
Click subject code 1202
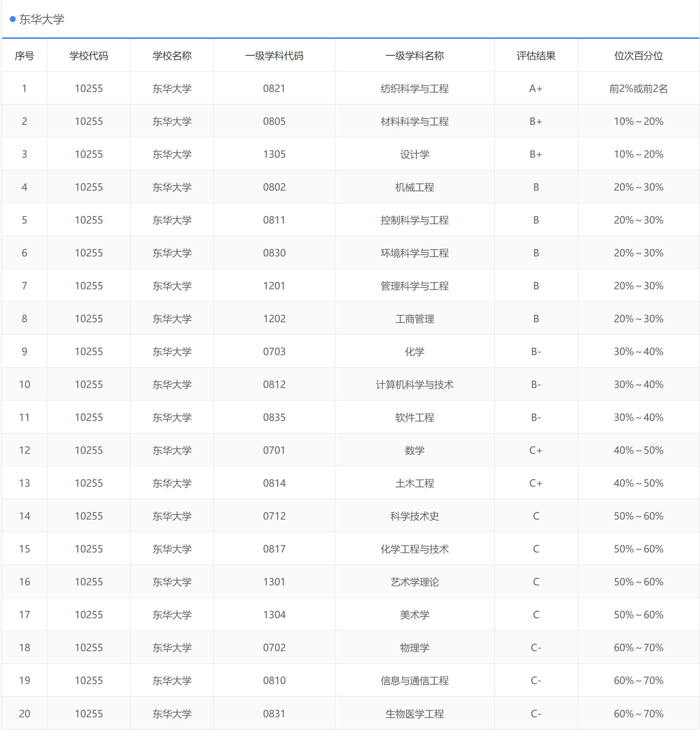(274, 319)
